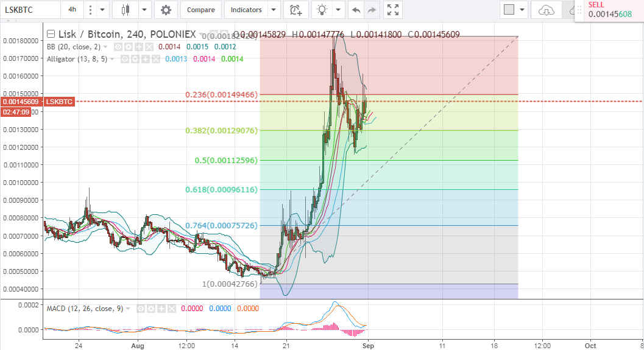The width and height of the screenshot is (644, 350).
Task: Toggle visibility of the BB indicator
Action: [x=118, y=47]
